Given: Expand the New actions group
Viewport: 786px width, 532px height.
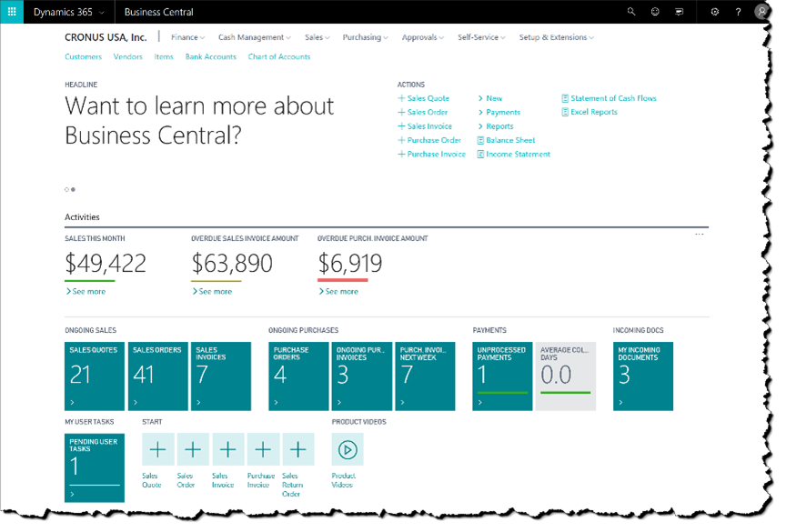Looking at the screenshot, I should 489,98.
